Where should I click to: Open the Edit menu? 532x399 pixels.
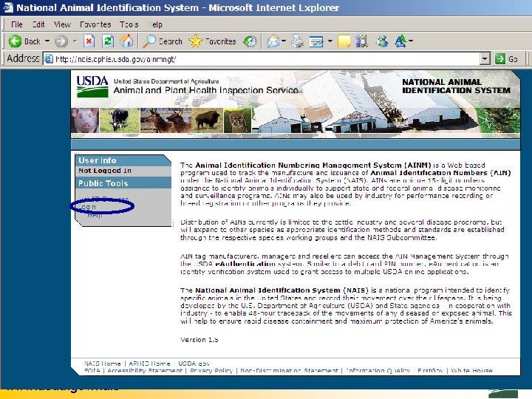tap(38, 24)
